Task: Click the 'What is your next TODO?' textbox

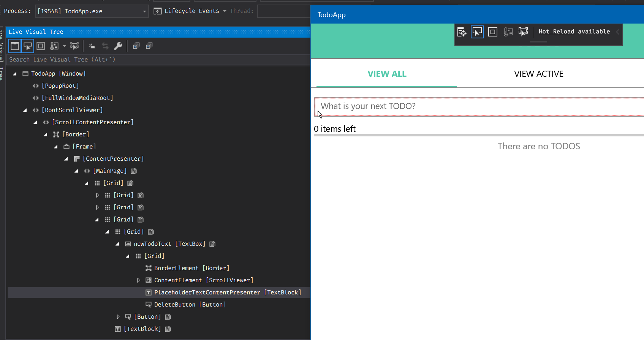Action: tap(479, 107)
